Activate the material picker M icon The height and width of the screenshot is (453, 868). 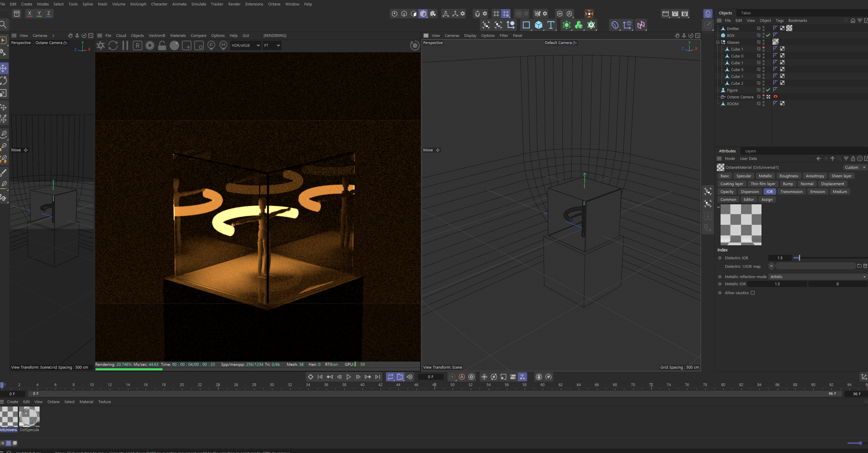(223, 45)
